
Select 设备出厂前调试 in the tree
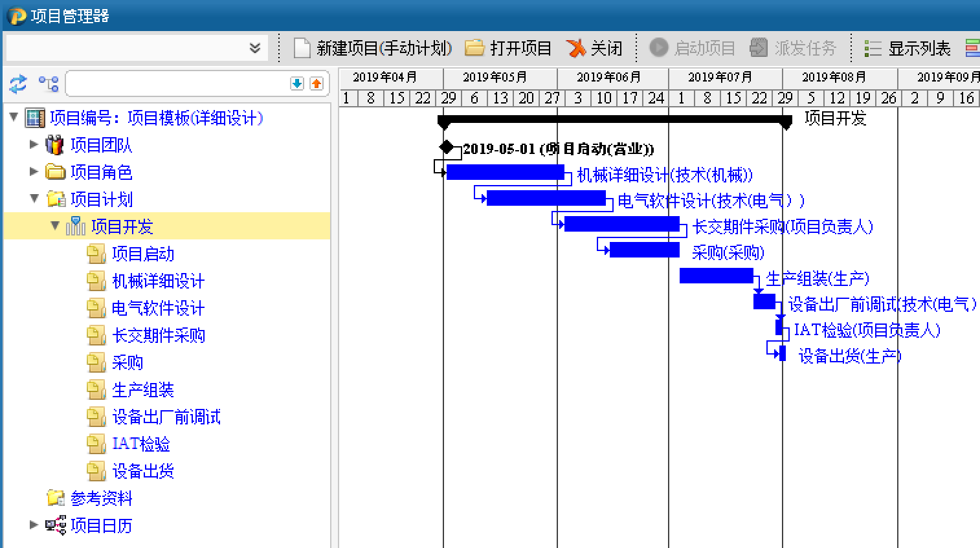[x=166, y=417]
